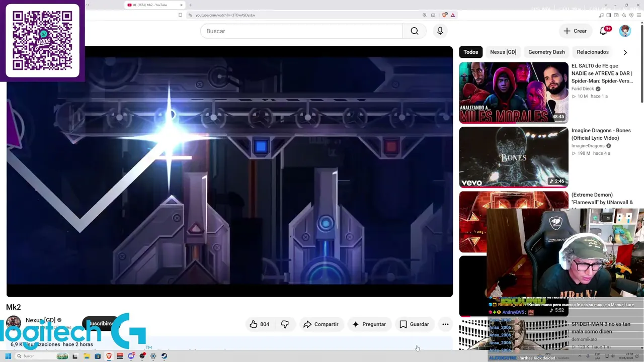Select the Todos filter chip

(x=471, y=52)
